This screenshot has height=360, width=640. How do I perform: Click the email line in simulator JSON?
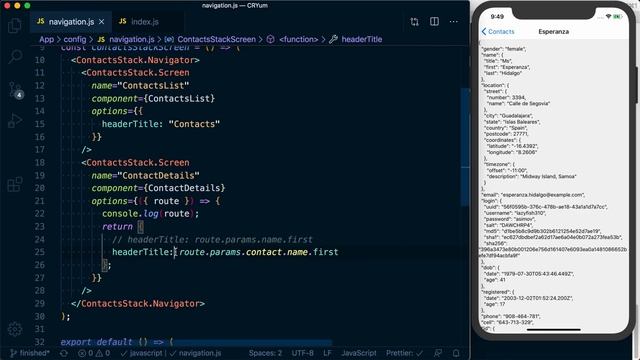coord(533,195)
